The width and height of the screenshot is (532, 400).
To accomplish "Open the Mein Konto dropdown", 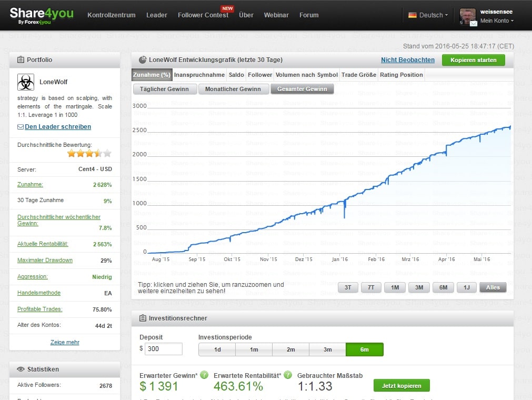I will tap(497, 21).
